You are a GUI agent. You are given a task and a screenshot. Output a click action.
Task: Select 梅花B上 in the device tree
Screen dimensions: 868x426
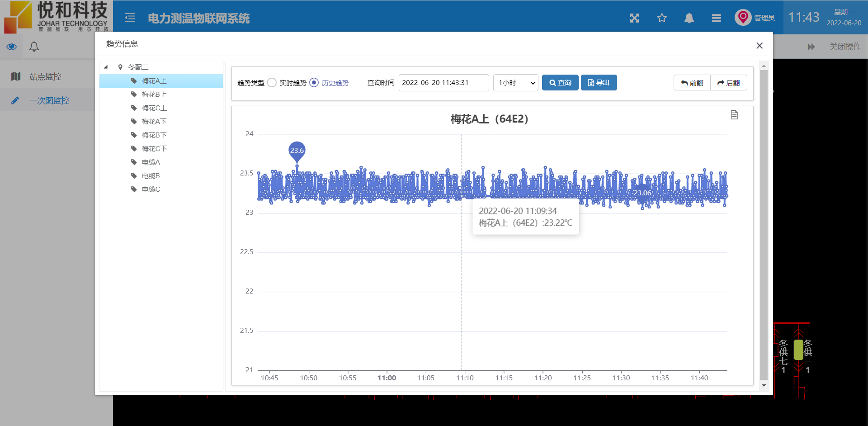point(154,94)
